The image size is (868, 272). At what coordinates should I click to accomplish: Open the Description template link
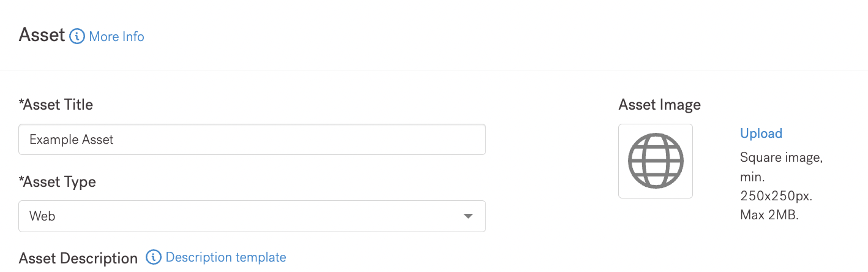[226, 257]
